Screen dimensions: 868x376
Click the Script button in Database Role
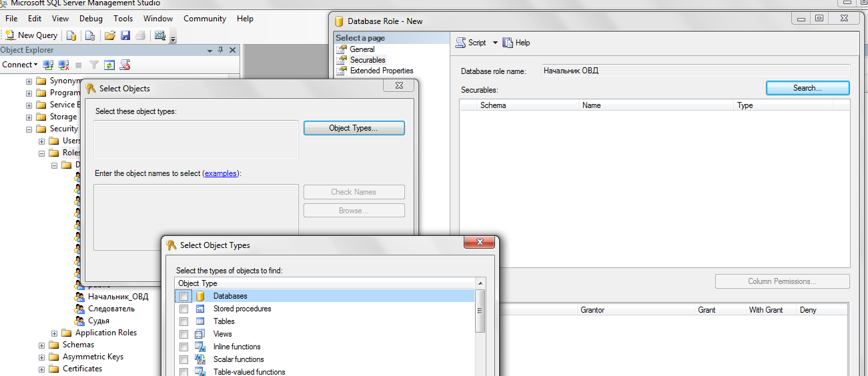click(x=471, y=43)
